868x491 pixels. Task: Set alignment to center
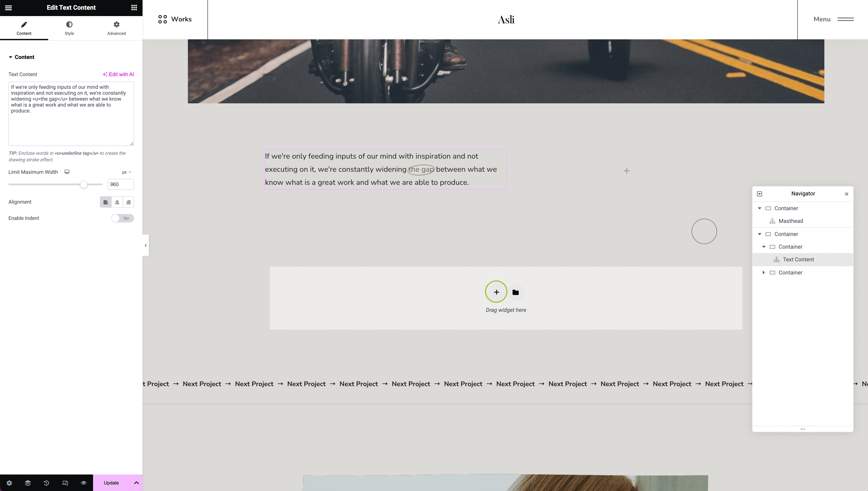click(x=117, y=202)
